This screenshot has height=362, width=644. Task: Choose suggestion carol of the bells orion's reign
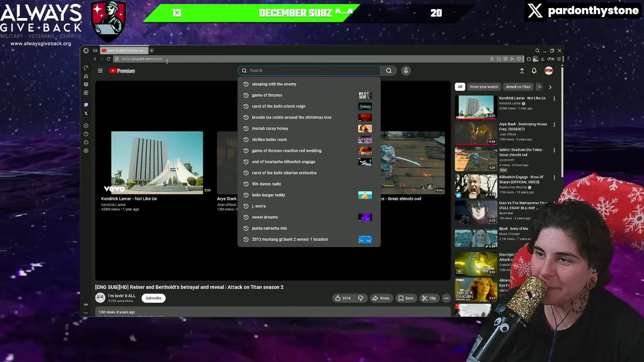click(309, 106)
